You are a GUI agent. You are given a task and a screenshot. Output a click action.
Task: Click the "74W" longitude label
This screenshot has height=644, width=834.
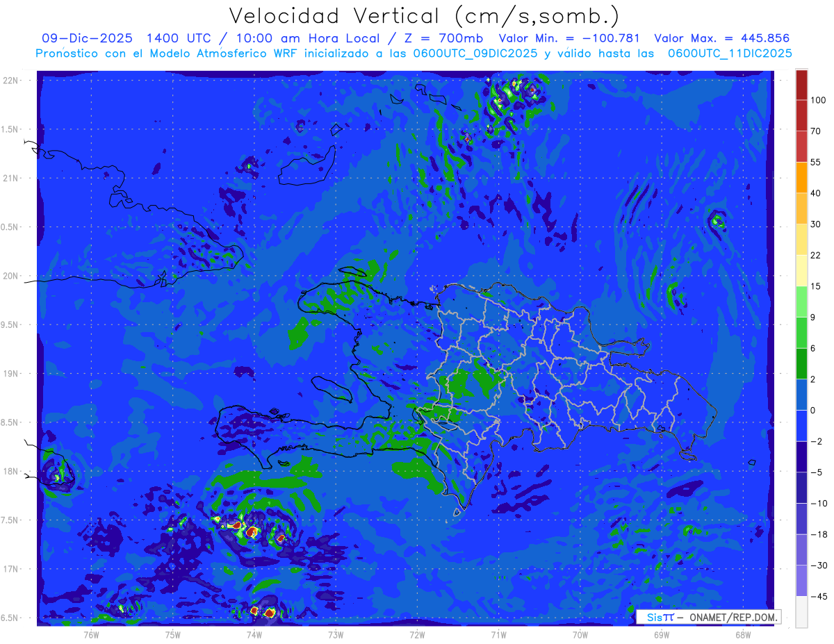[254, 634]
